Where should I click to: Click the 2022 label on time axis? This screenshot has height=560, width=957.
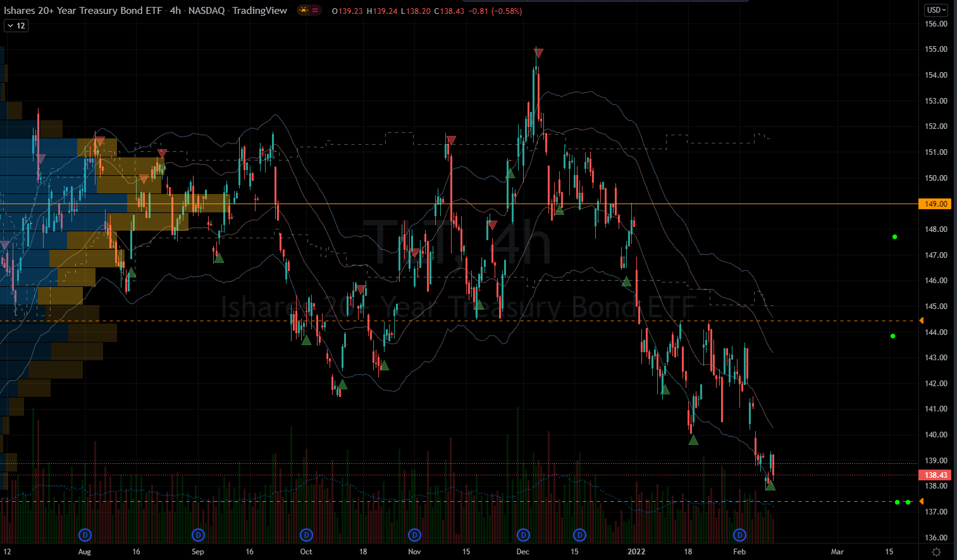[x=636, y=552]
